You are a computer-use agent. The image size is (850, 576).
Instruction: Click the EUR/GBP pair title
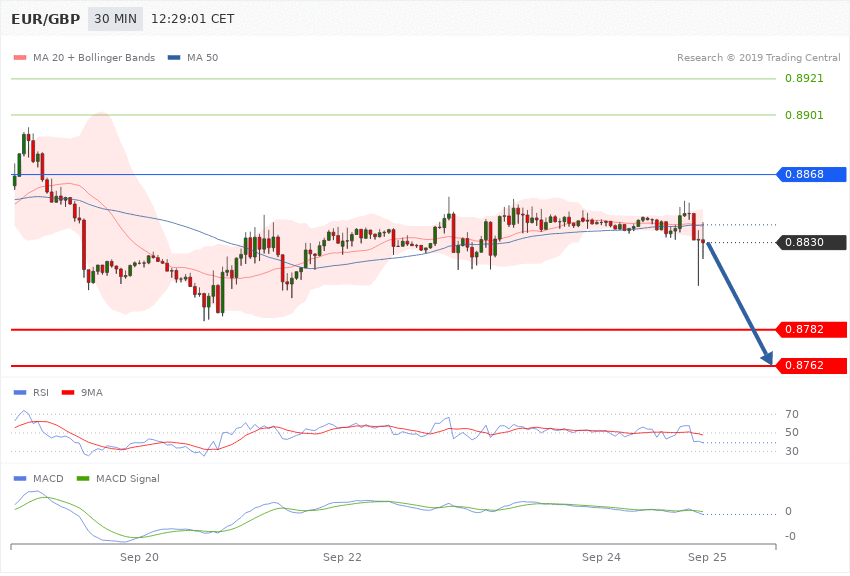pos(46,19)
